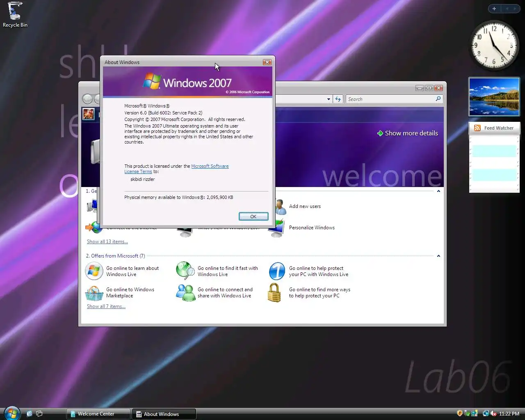Click the muted volume tray icon
Image resolution: width=525 pixels, height=420 pixels.
click(493, 413)
